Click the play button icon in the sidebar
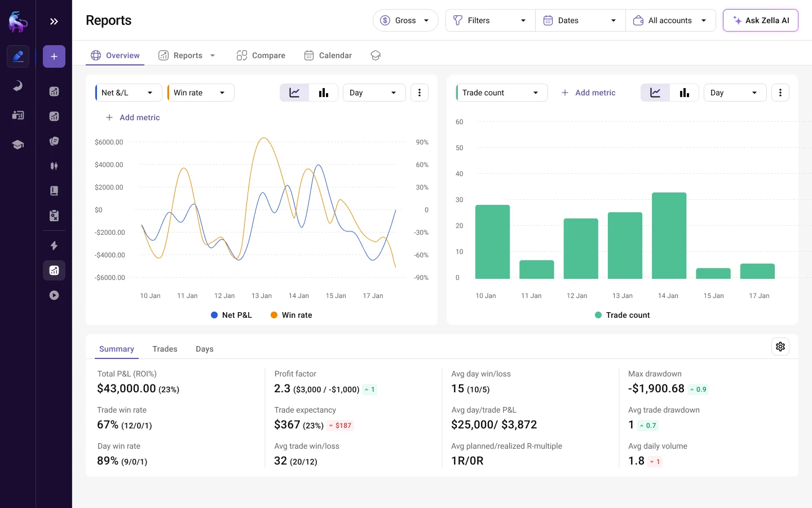The width and height of the screenshot is (812, 508). pos(54,295)
